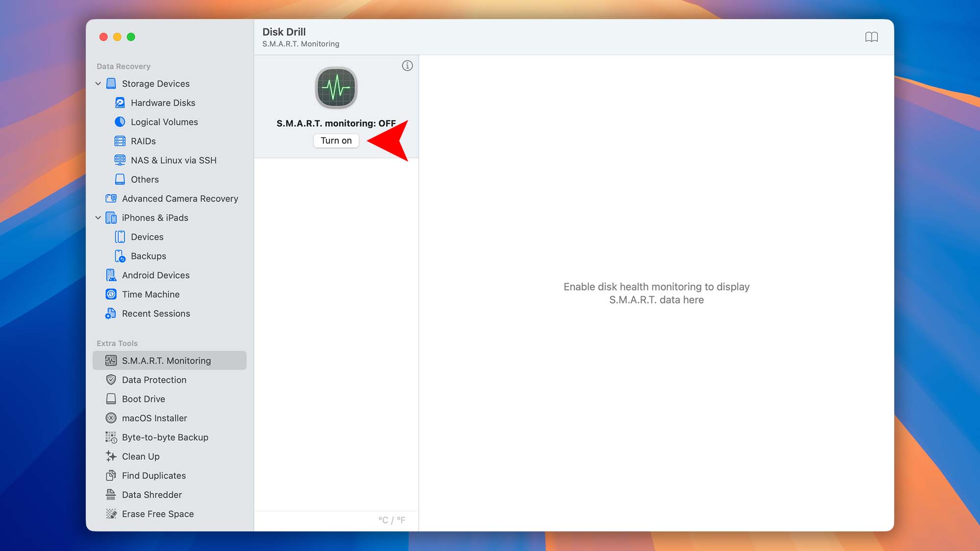Open the documentation book icon top right

(873, 37)
